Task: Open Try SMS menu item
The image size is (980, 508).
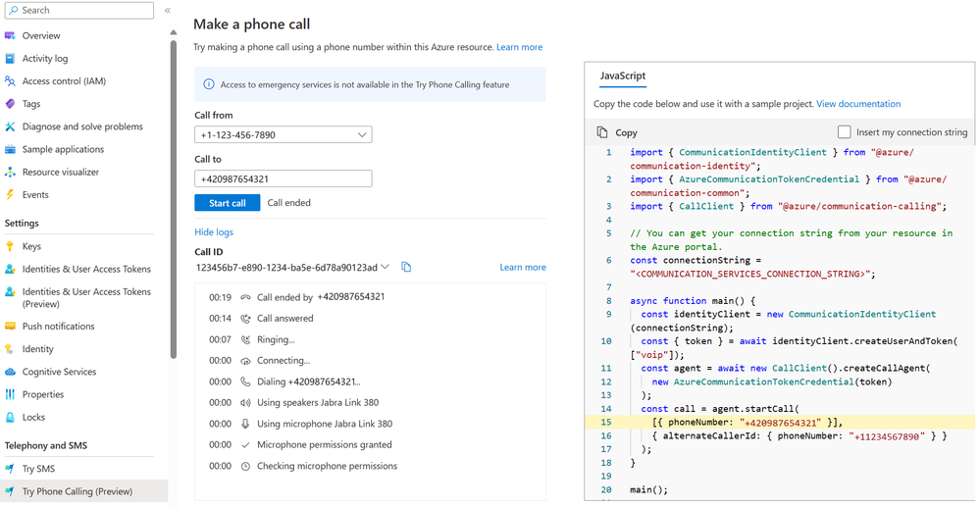Action: click(39, 469)
